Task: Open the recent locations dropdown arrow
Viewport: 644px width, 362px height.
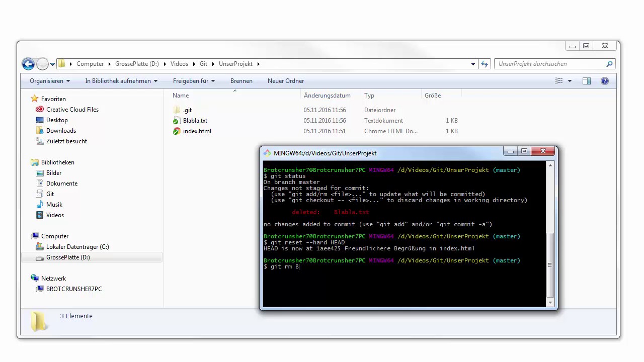Action: [x=52, y=64]
